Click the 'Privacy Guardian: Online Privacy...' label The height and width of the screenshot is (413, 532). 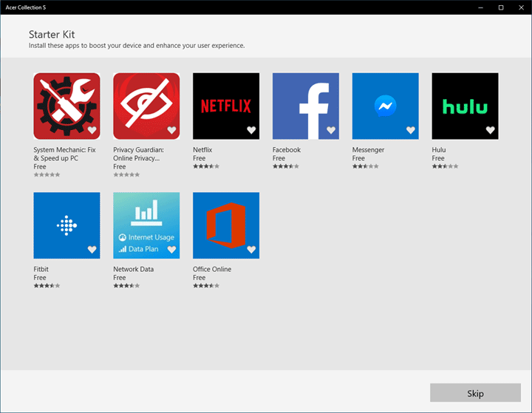pos(138,154)
